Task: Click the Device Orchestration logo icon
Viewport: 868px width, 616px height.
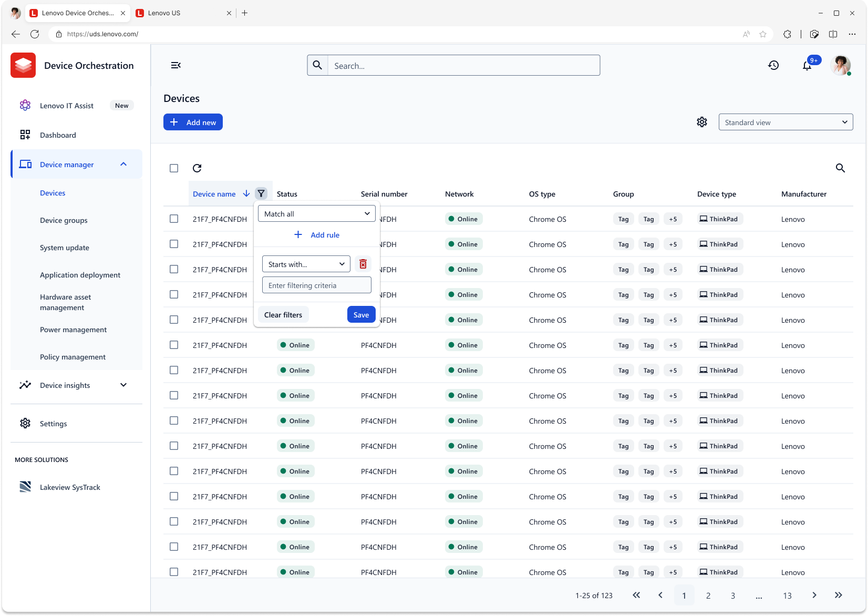Action: click(x=23, y=65)
